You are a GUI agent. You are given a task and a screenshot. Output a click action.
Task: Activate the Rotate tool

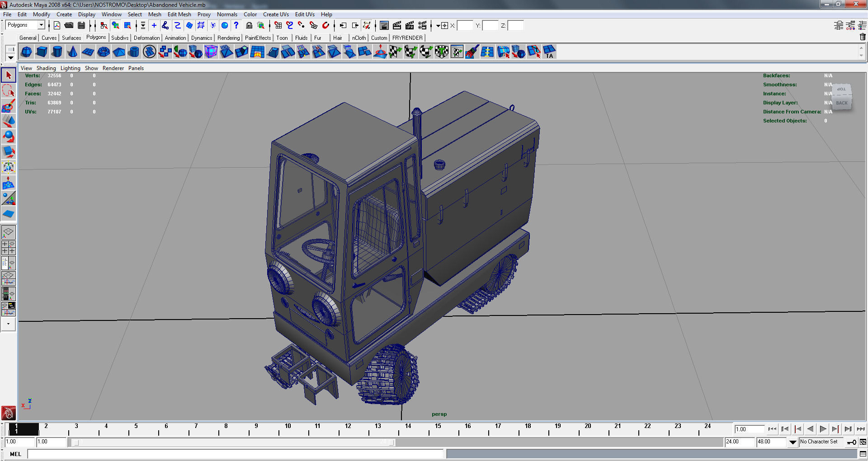(x=9, y=136)
